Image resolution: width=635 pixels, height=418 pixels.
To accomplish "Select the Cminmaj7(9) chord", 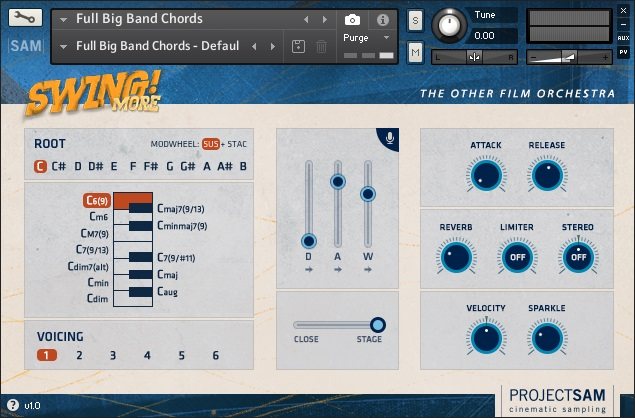I will pyautogui.click(x=182, y=225).
